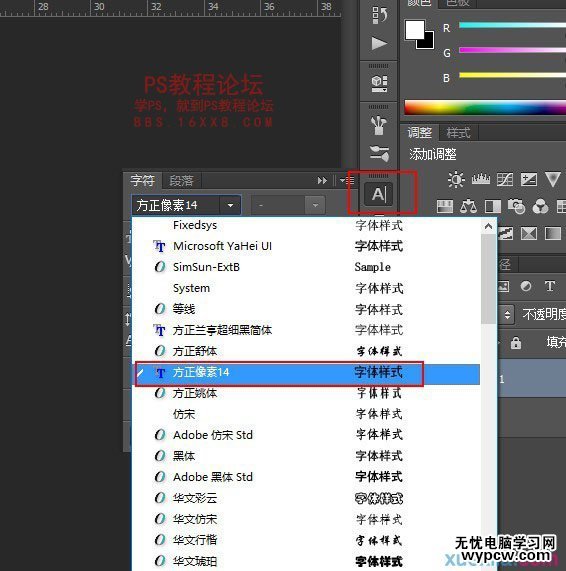Collapse the Character panel double-arrow
The height and width of the screenshot is (571, 566).
click(x=322, y=180)
